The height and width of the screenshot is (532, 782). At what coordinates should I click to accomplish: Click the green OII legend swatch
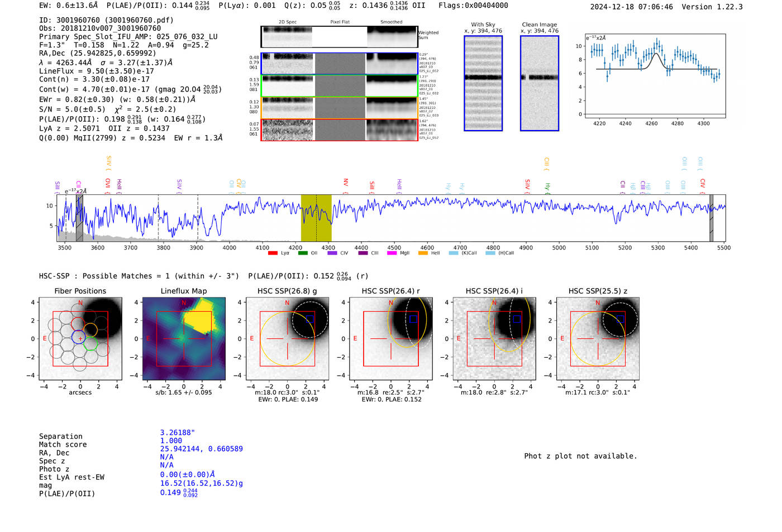[x=303, y=253]
